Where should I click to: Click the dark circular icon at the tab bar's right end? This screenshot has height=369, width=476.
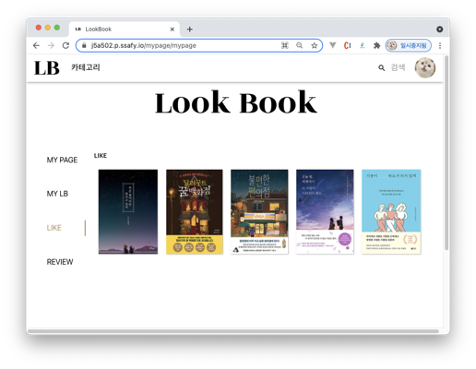(440, 29)
